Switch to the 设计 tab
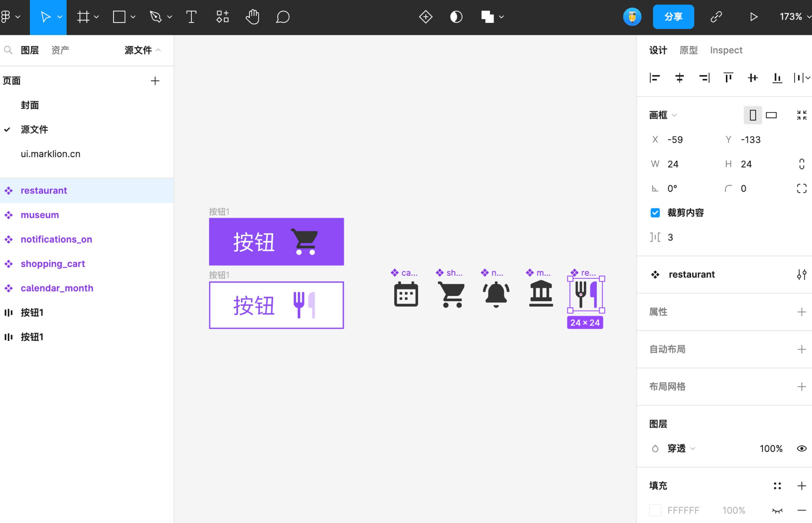The height and width of the screenshot is (523, 812). (658, 50)
